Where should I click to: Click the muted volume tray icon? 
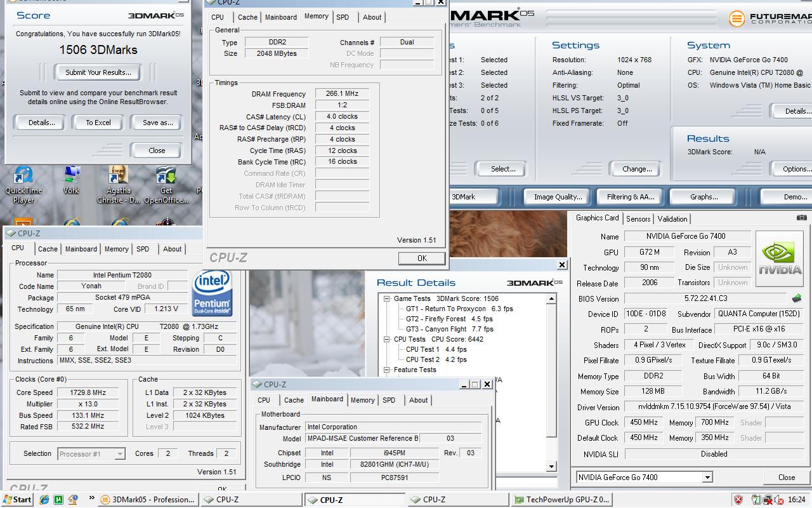click(x=779, y=500)
